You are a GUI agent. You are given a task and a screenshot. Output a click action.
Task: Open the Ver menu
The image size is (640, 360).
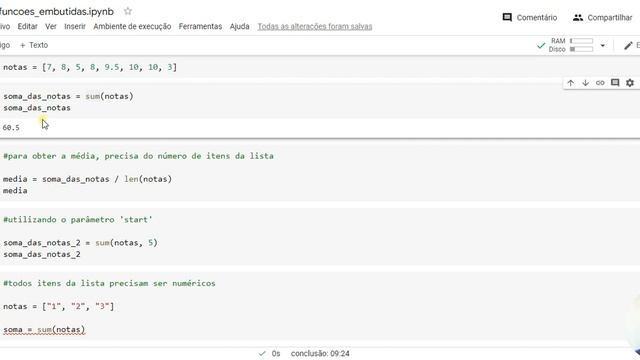click(x=51, y=27)
